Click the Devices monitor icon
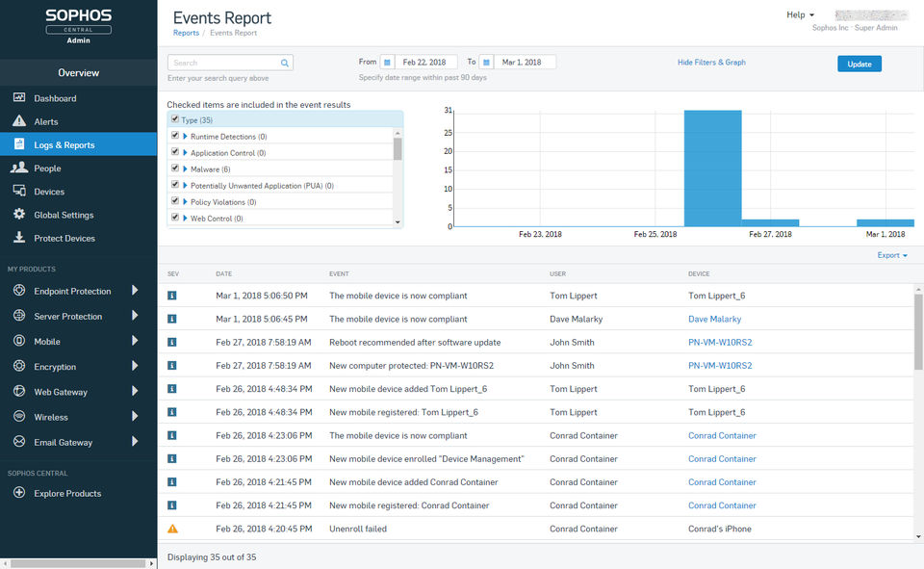This screenshot has height=569, width=924. pyautogui.click(x=18, y=192)
